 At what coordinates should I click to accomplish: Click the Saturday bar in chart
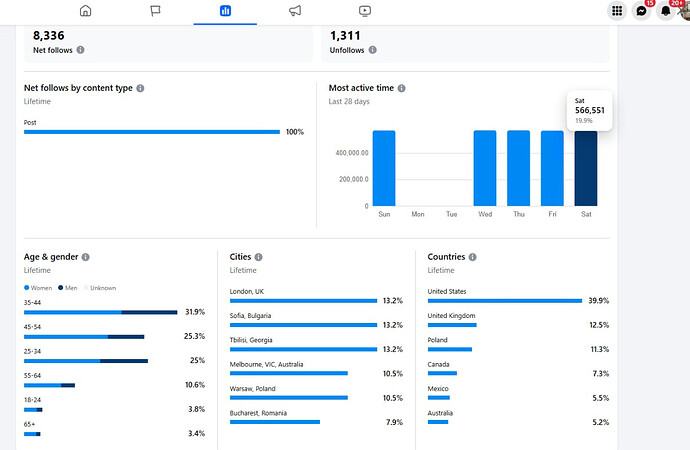[586, 168]
